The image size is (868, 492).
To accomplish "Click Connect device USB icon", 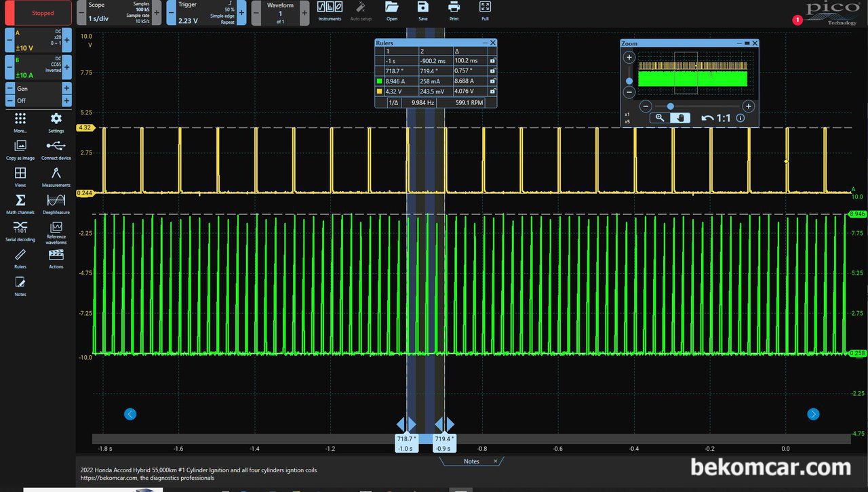I will 56,149.
